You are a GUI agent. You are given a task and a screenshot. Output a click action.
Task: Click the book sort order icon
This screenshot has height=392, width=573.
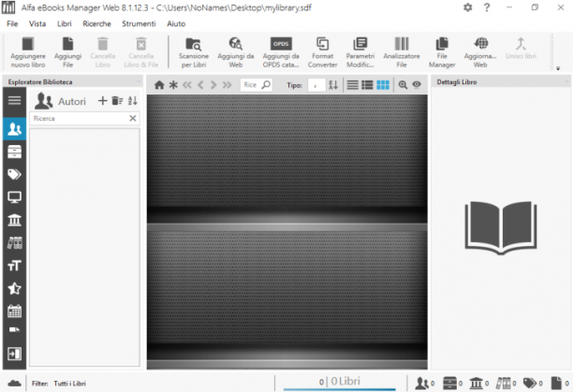coord(333,85)
